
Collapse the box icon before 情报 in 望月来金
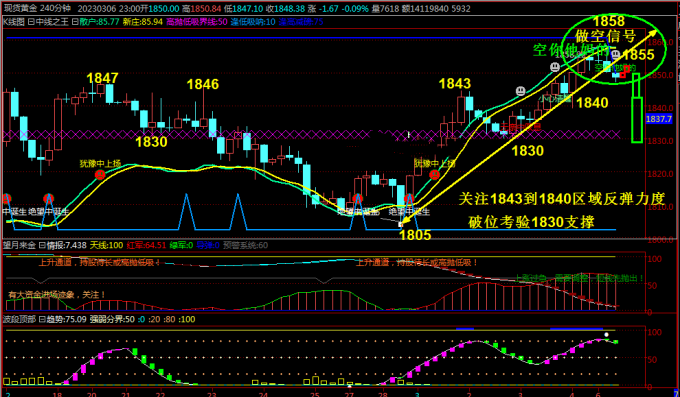pos(42,245)
